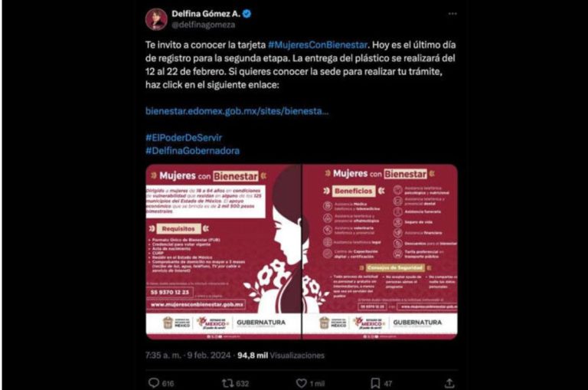Screen dimensions: 588x390
Task: Open Delfina Gómez profile avatar picture
Action: [156, 19]
